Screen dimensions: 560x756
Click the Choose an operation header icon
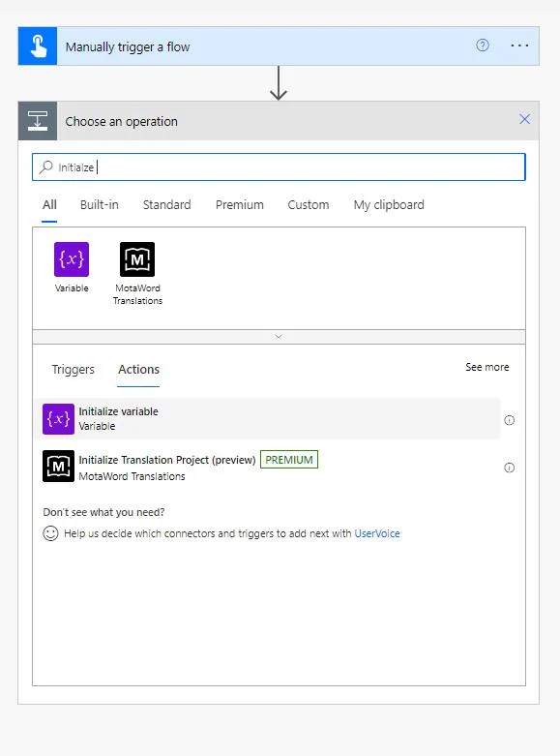(x=38, y=121)
